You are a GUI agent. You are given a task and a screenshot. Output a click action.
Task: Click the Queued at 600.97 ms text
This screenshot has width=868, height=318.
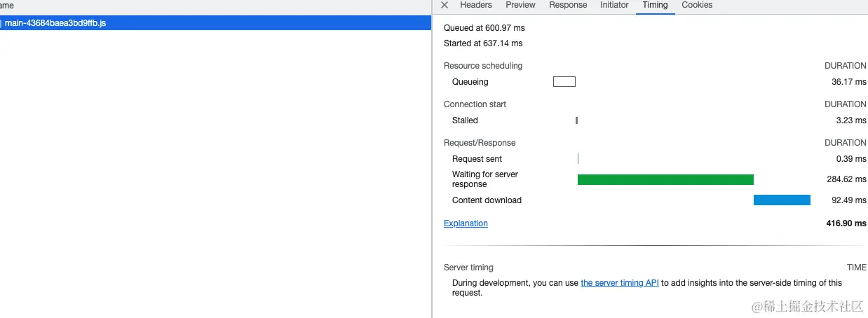click(484, 28)
